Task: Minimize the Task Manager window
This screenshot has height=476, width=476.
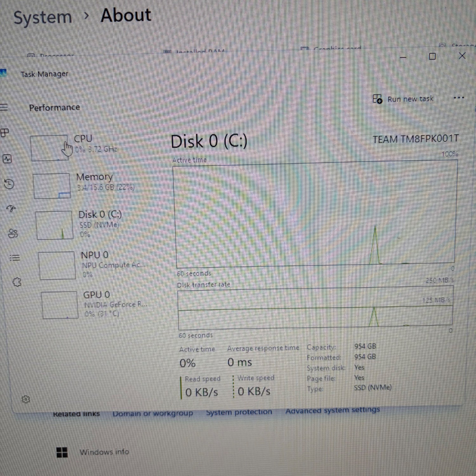Action: pos(403,57)
